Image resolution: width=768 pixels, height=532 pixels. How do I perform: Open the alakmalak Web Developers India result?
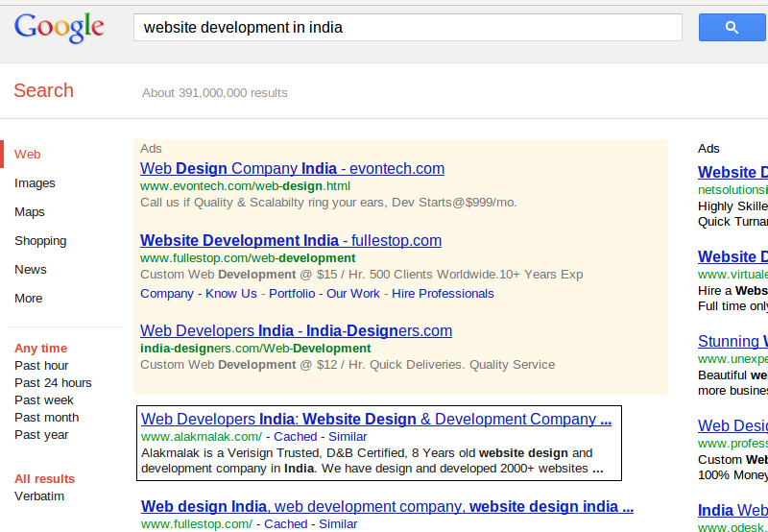pos(376,420)
